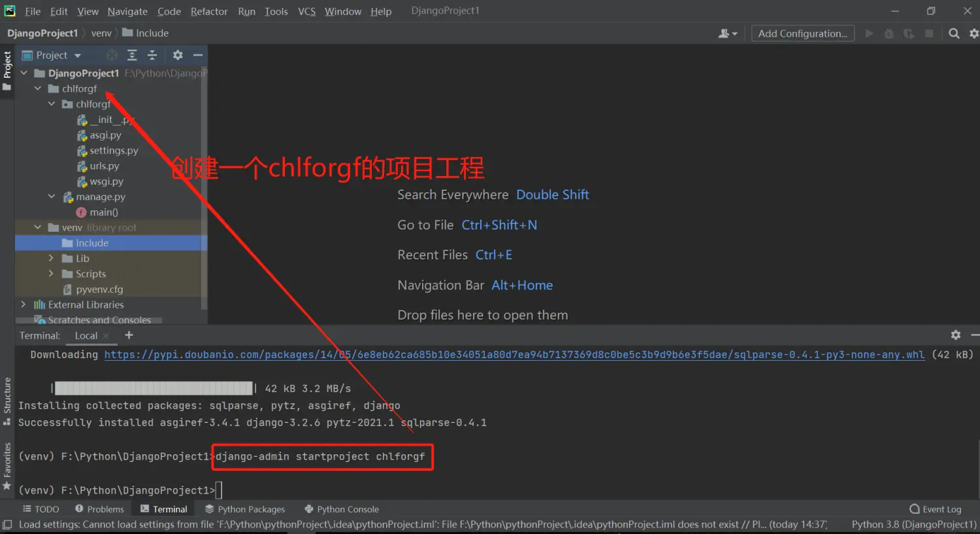Viewport: 980px width, 534px height.
Task: Expand the Lib folder
Action: 51,258
